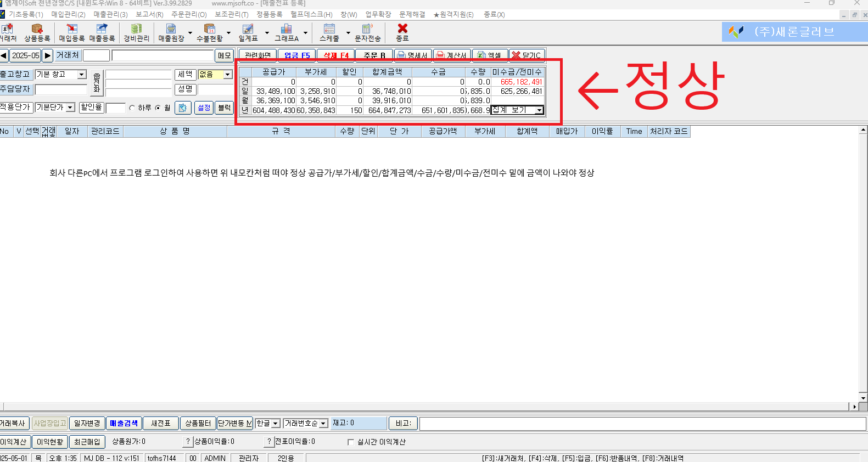
Task: Enable 실시간 이익계산 checkbox
Action: pyautogui.click(x=351, y=442)
